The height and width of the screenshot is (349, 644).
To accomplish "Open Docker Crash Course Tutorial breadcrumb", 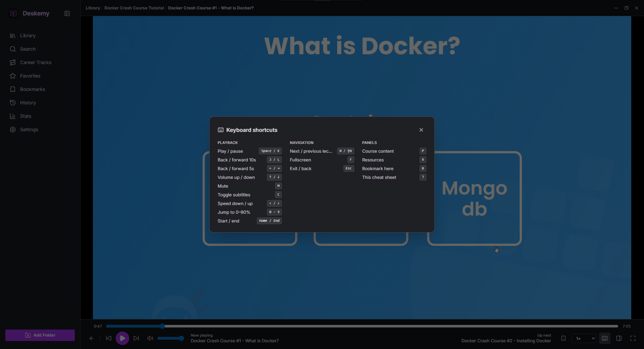I will [x=134, y=8].
